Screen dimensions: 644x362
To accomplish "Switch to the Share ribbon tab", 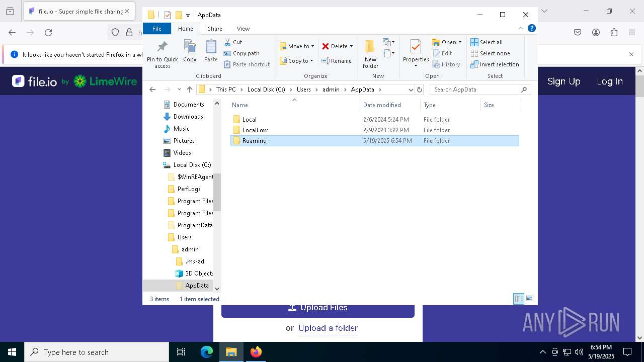I will (215, 29).
